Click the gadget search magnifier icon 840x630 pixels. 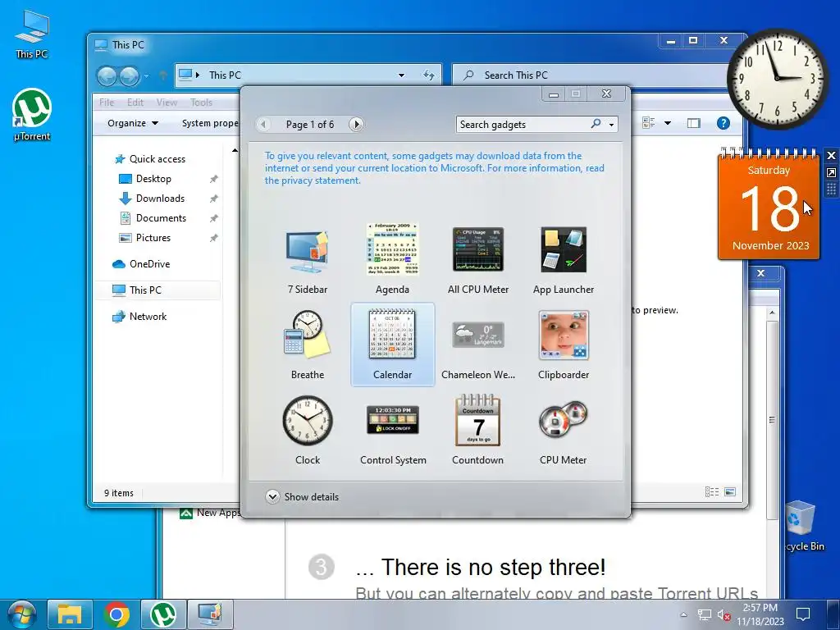(x=596, y=124)
